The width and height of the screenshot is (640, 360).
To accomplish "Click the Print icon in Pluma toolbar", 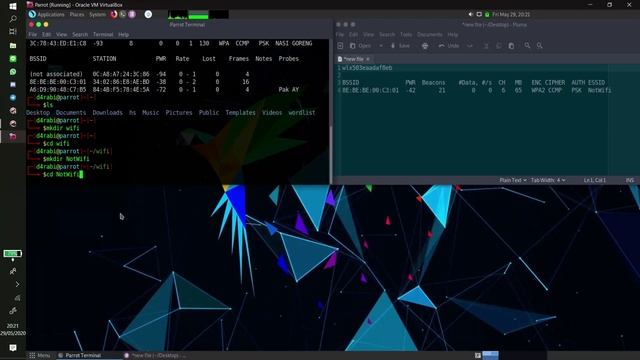I will pyautogui.click(x=425, y=46).
